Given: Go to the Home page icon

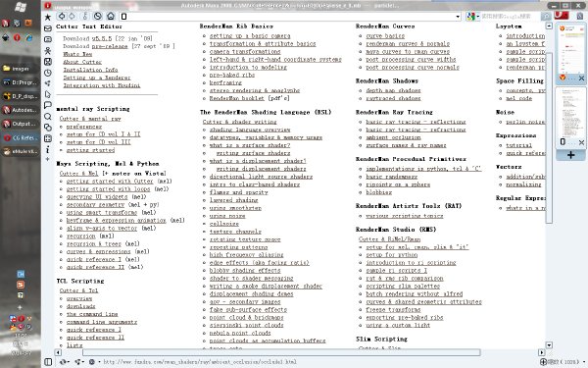Looking at the screenshot, I should [111, 16].
